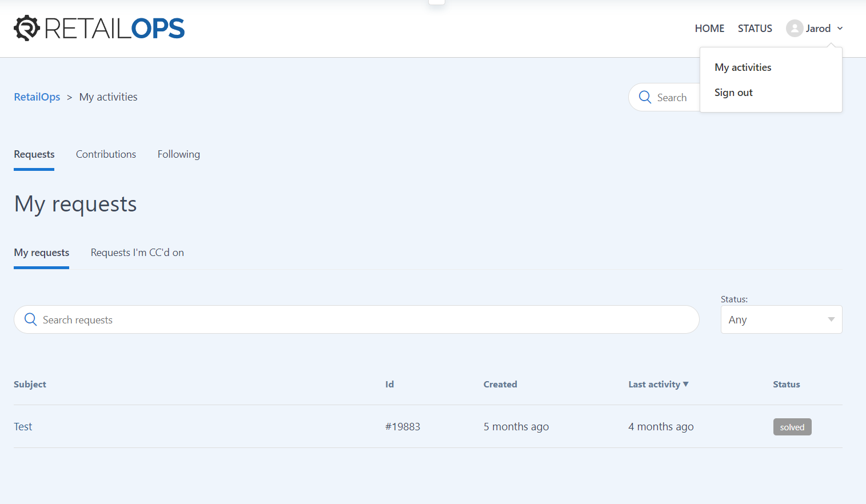Open the Status filter dropdown showing Any
Image resolution: width=866 pixels, height=504 pixels.
point(781,319)
